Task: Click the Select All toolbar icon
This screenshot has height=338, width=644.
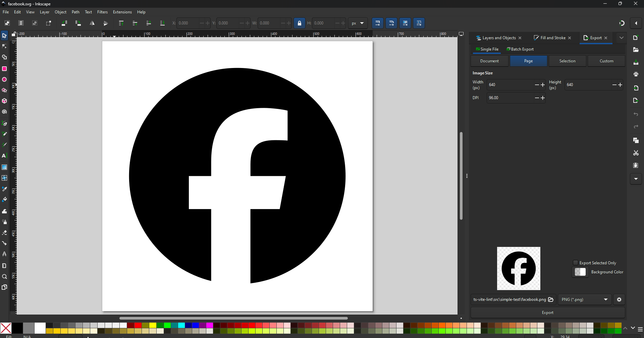Action: click(7, 23)
